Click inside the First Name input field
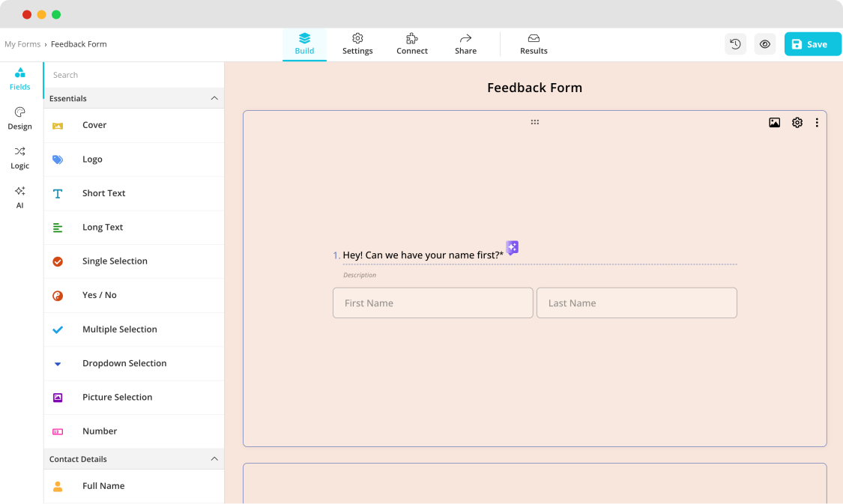843x504 pixels. (x=432, y=303)
